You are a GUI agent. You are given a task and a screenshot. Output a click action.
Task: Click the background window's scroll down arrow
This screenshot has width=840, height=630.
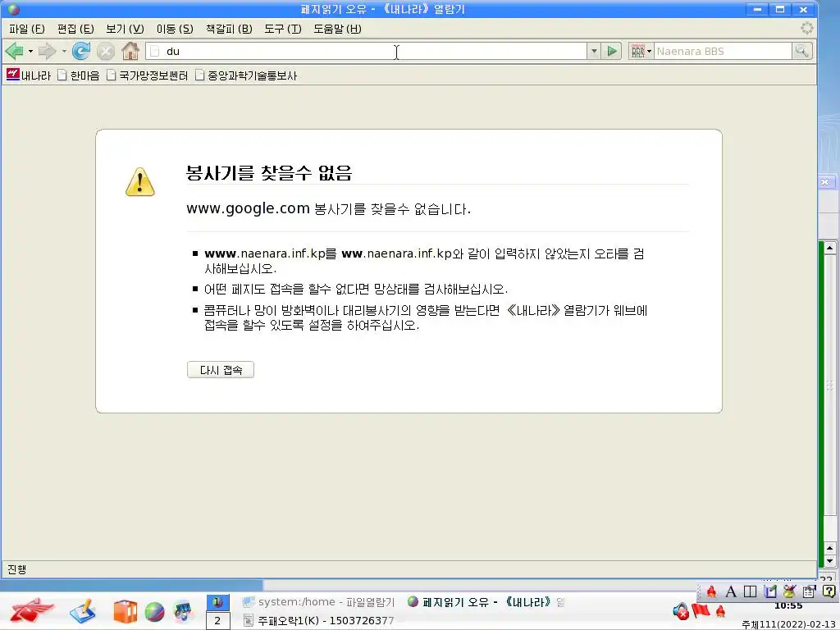click(x=830, y=561)
